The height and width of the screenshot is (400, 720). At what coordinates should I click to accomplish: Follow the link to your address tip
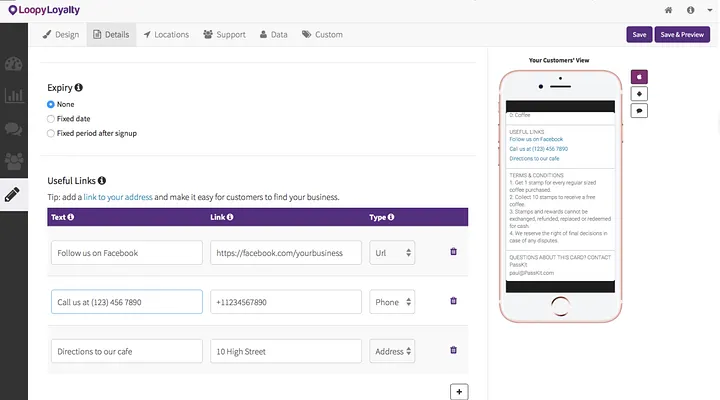[x=118, y=197]
